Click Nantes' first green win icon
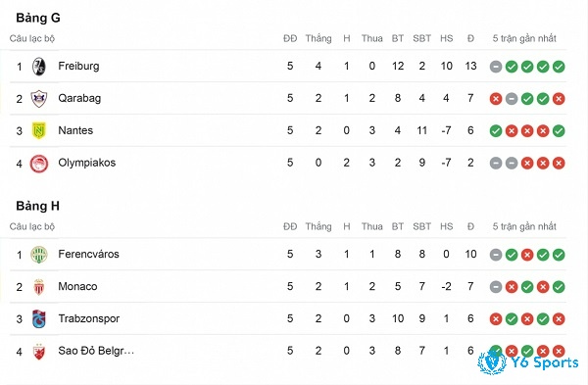588x385 pixels. [x=496, y=131]
